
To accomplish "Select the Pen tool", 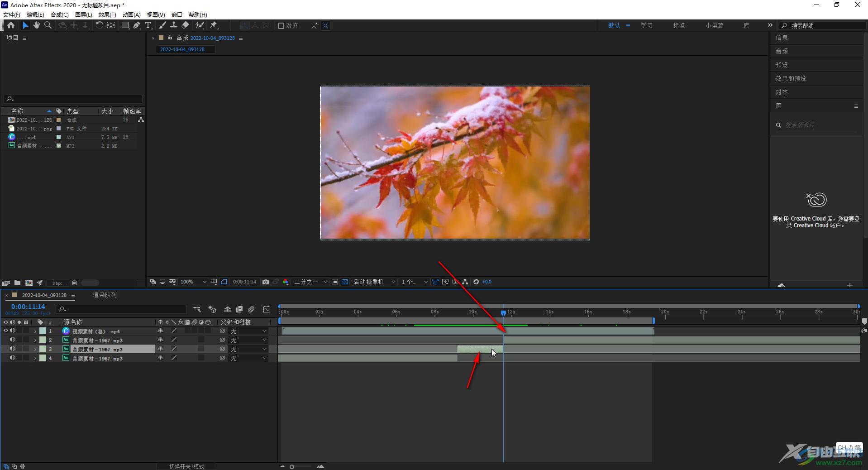I will (x=137, y=25).
